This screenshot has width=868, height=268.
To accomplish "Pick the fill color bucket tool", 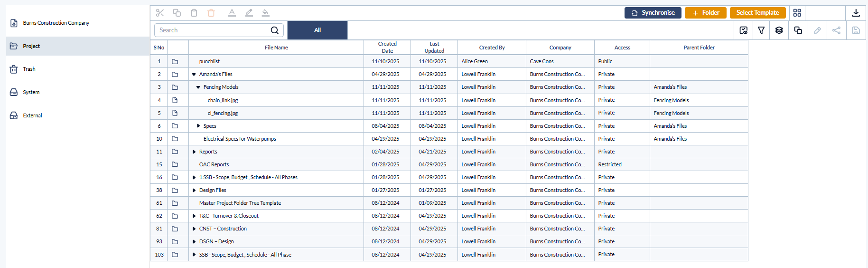I will 266,13.
